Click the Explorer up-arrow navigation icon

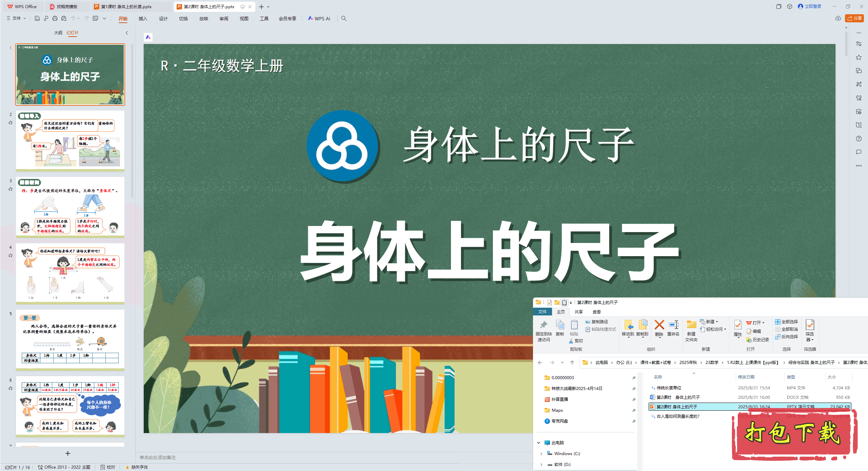pos(572,363)
